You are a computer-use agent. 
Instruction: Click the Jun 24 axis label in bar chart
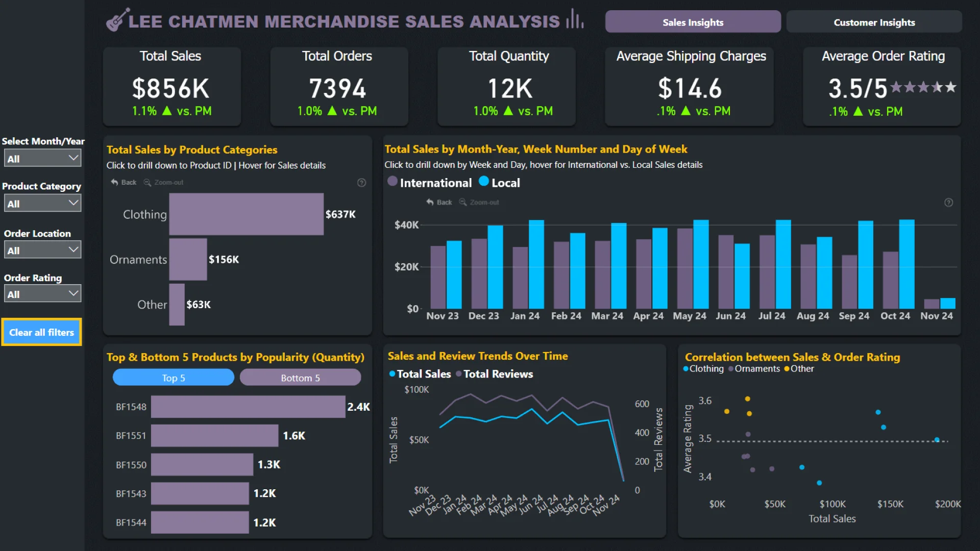[x=730, y=316]
